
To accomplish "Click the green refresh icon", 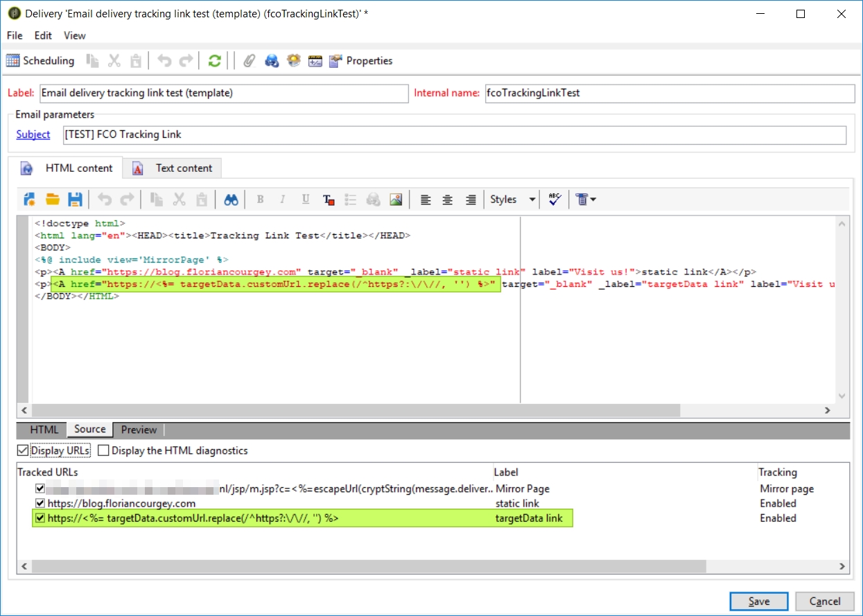I will click(214, 61).
